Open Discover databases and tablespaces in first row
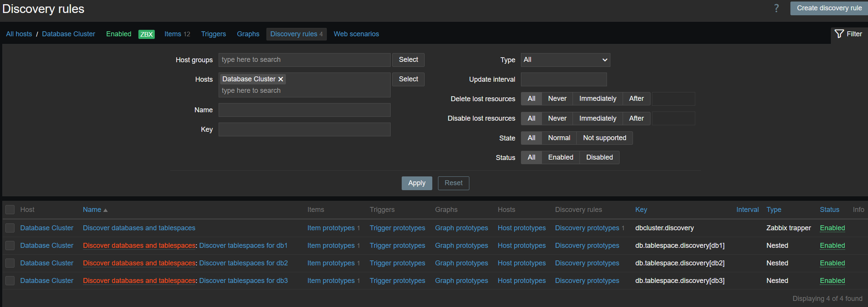This screenshot has width=868, height=307. (x=139, y=228)
